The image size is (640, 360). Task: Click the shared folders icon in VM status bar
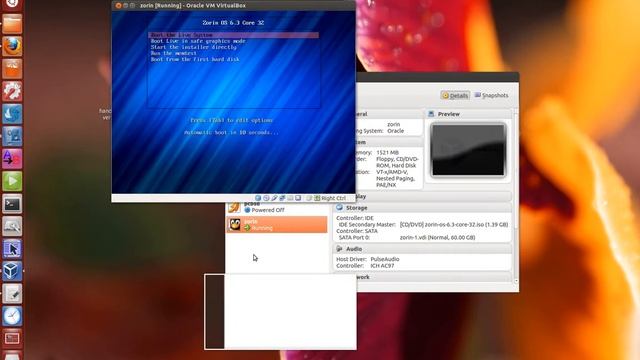pos(290,198)
